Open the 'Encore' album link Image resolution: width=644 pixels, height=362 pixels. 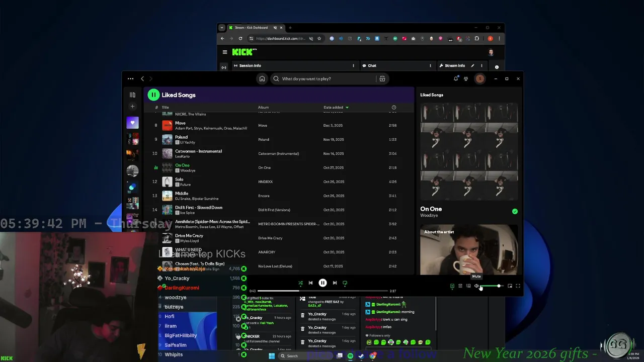coord(264,196)
